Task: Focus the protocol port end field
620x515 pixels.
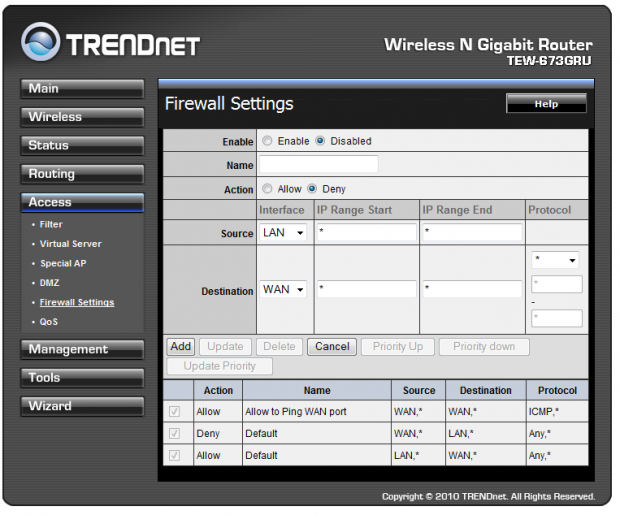Action: point(557,318)
